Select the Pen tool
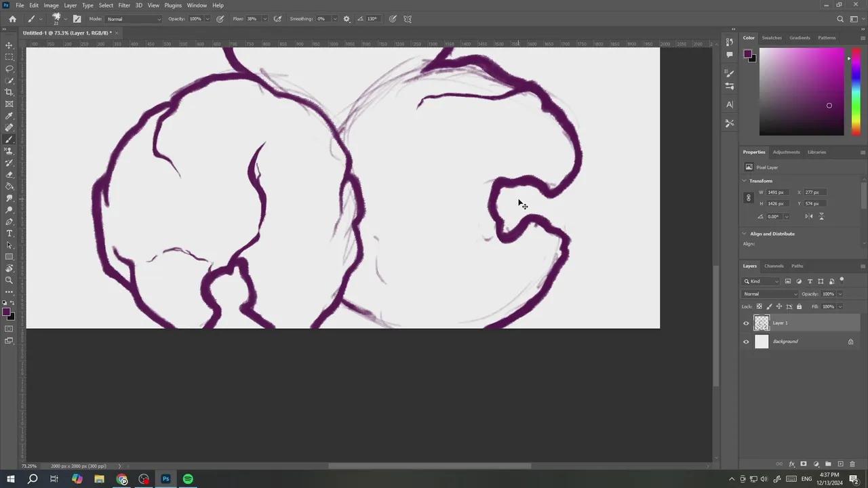 [x=9, y=222]
